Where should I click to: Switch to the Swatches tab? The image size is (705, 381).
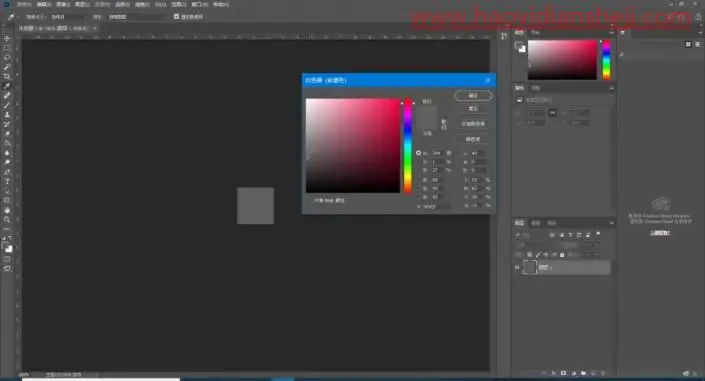point(535,33)
